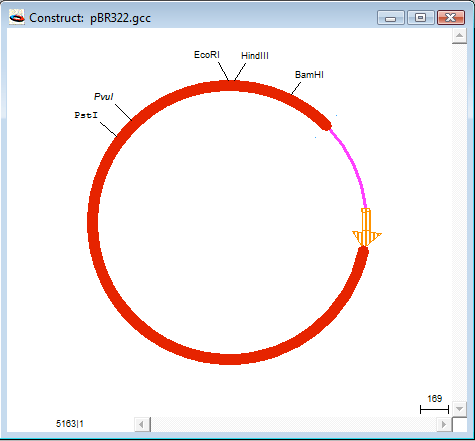Select the HindIII restriction site label
The image size is (475, 441).
255,56
